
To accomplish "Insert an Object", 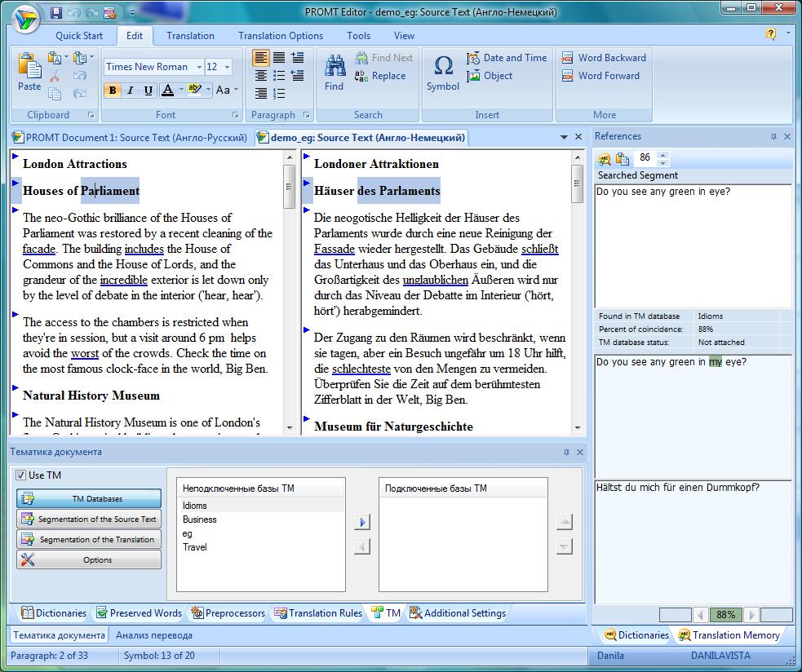I will (x=490, y=76).
